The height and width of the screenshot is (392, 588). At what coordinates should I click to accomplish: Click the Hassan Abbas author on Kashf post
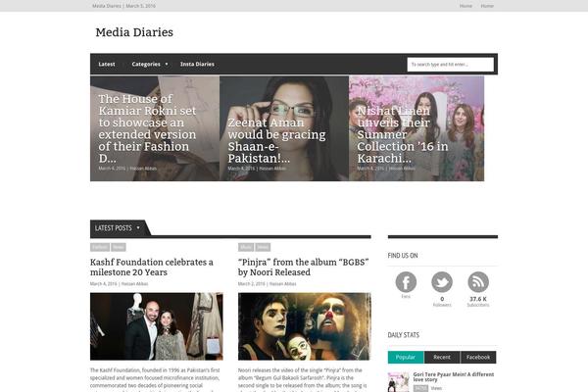(134, 284)
